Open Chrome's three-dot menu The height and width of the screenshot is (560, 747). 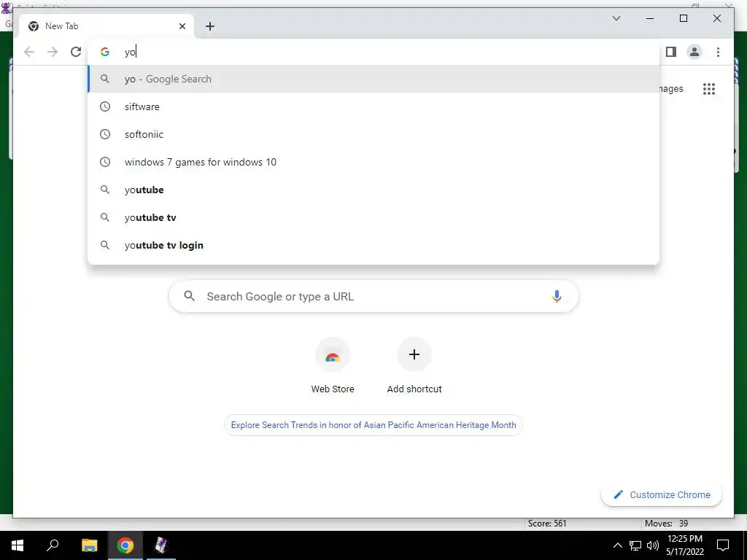[718, 52]
